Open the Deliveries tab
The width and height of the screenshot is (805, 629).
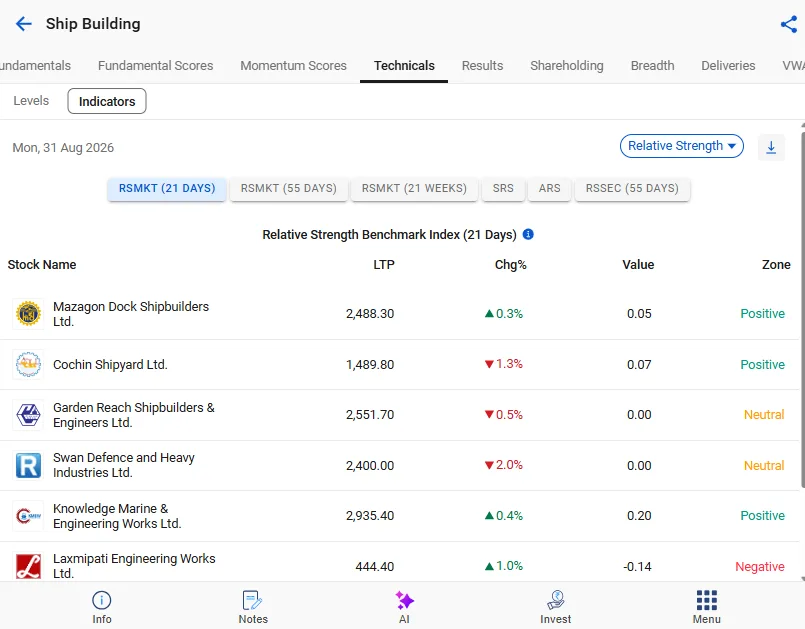click(728, 66)
